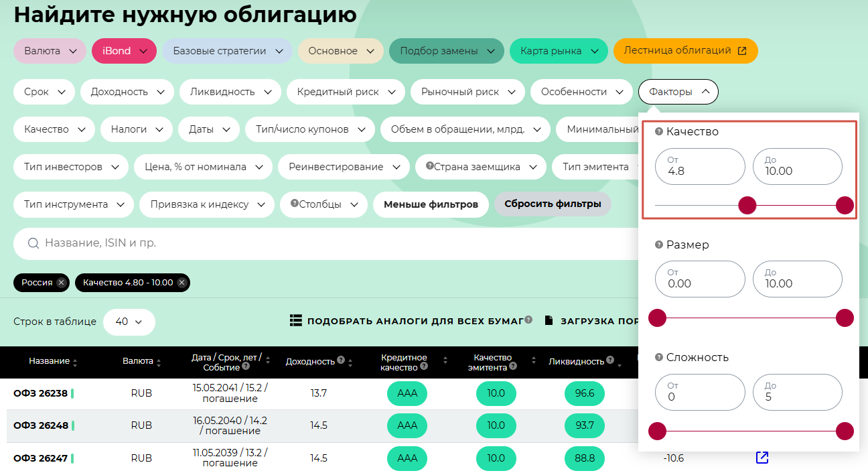Viewport: 868px width, 473px height.
Task: Click the Сбросить фильтры button
Action: point(553,204)
